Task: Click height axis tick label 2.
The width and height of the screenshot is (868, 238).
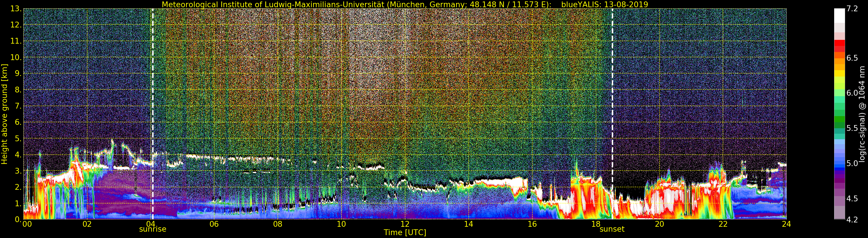Action: 18,187
